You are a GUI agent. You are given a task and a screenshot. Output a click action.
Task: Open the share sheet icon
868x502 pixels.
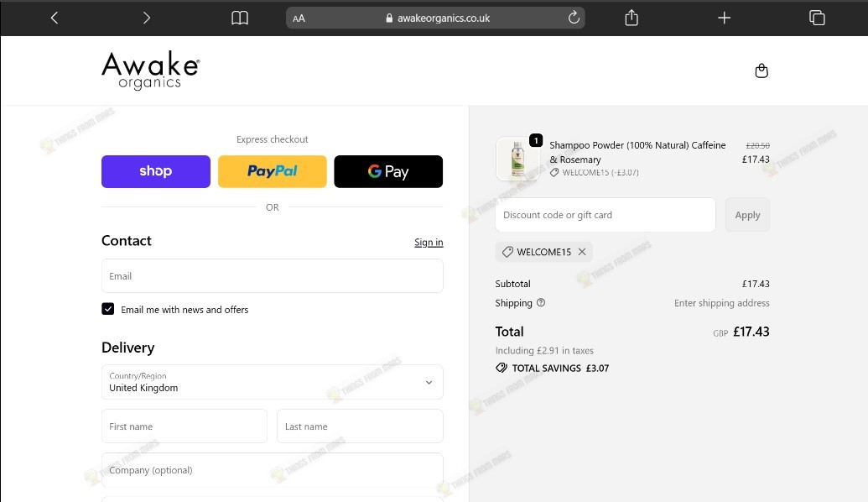point(632,18)
